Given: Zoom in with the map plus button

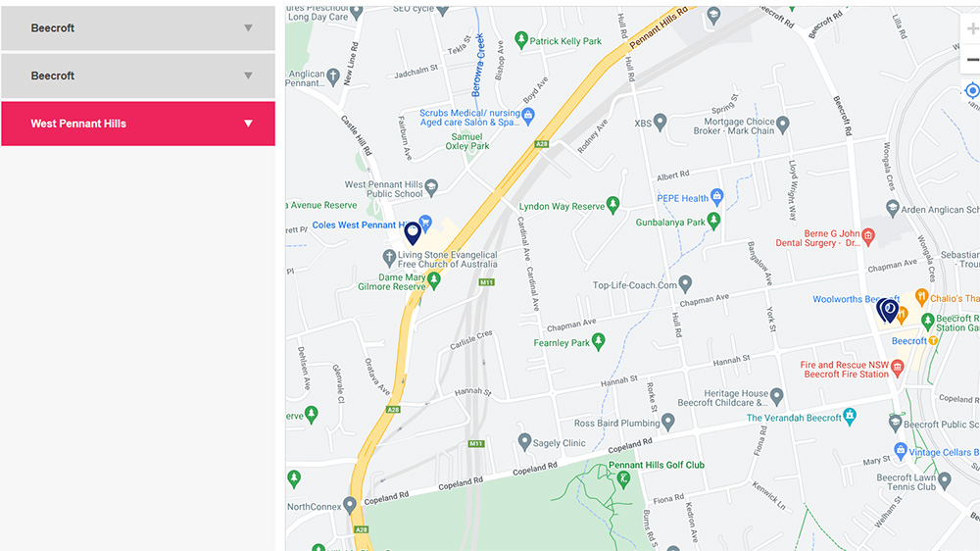Looking at the screenshot, I should pyautogui.click(x=972, y=28).
